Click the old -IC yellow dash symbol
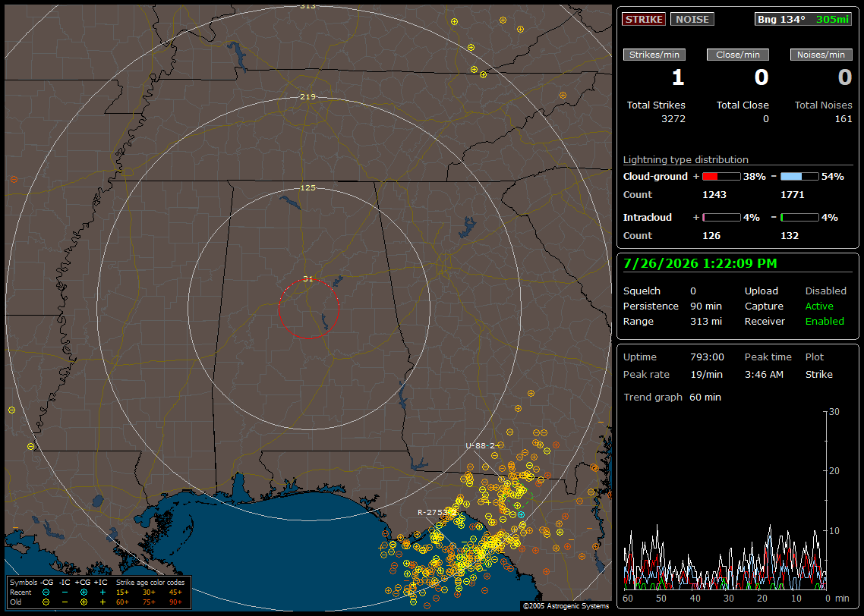The height and width of the screenshot is (616, 864). (65, 602)
